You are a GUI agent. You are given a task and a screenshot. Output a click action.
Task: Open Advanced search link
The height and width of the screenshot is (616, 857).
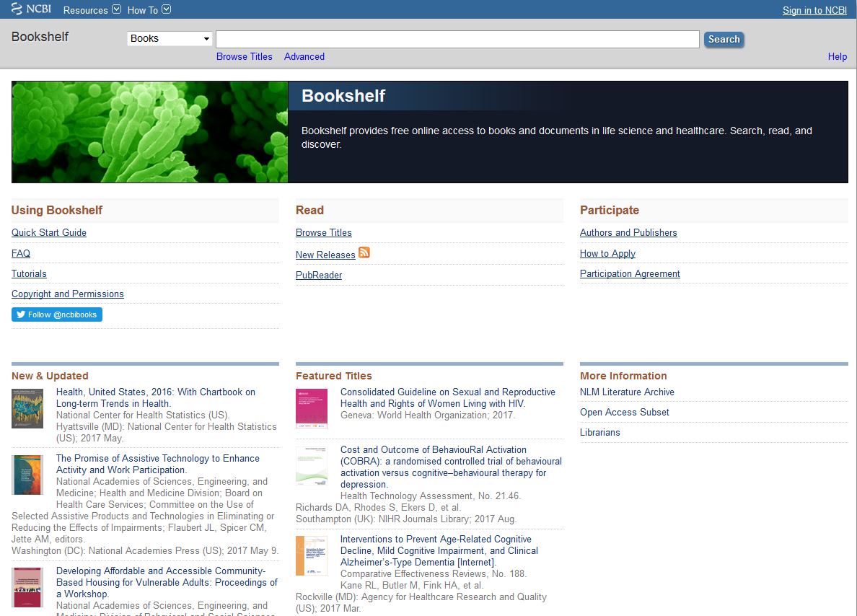[304, 56]
